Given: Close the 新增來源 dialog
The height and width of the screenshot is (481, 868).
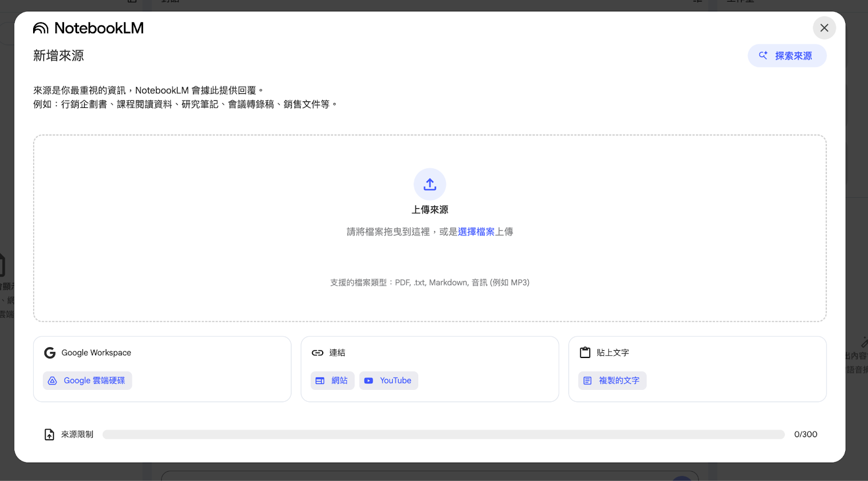Looking at the screenshot, I should (x=824, y=28).
